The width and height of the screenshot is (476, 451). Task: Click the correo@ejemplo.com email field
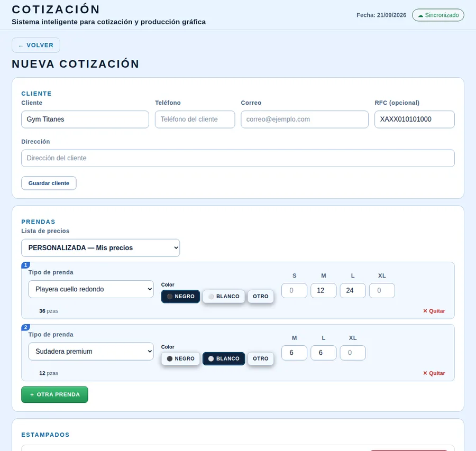tap(305, 119)
